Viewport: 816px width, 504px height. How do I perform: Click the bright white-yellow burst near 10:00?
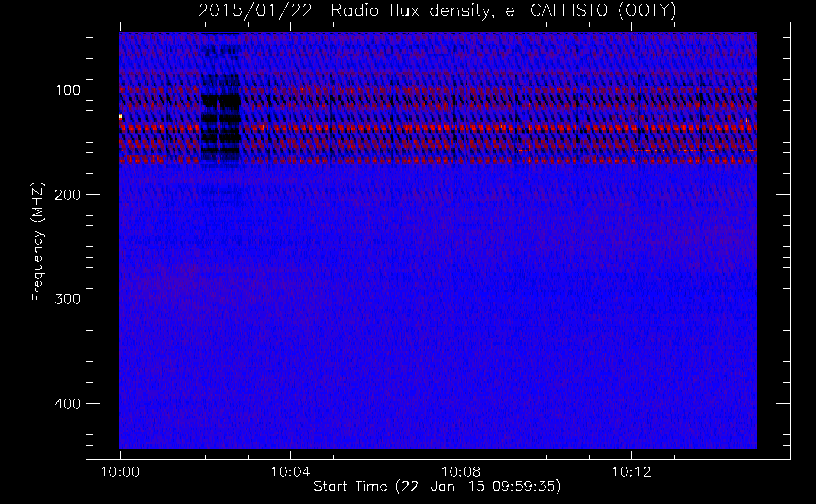click(120, 116)
